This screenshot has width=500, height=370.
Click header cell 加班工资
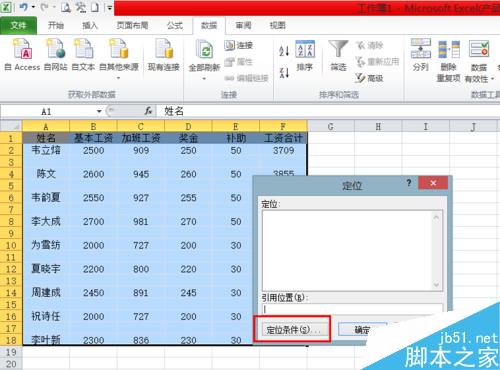141,138
